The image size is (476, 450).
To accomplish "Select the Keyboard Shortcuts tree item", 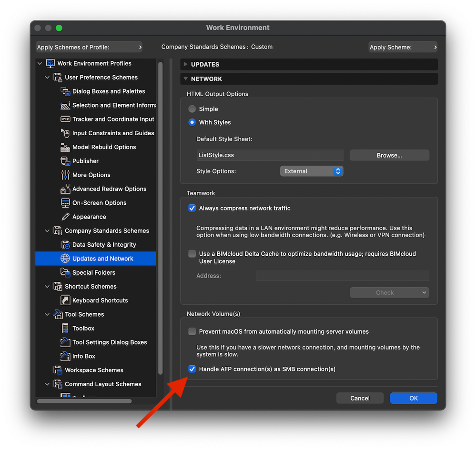I will tap(100, 300).
